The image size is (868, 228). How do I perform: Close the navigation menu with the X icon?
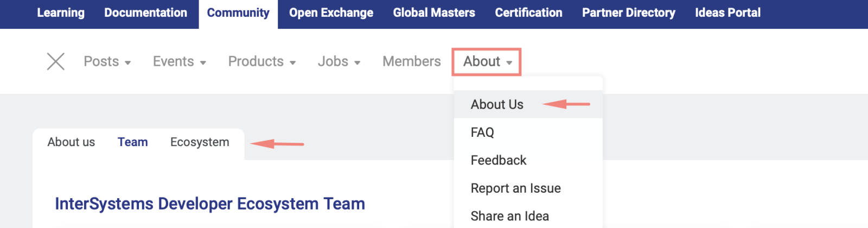pos(56,61)
